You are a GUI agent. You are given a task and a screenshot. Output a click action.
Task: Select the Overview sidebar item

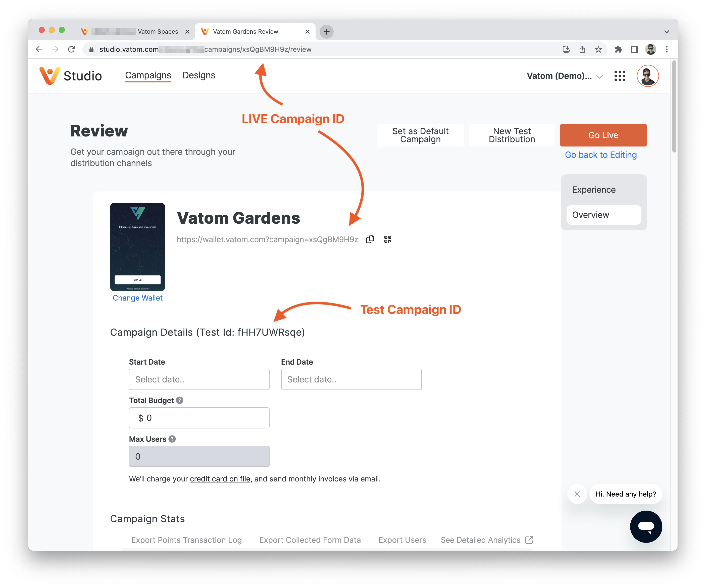tap(603, 215)
